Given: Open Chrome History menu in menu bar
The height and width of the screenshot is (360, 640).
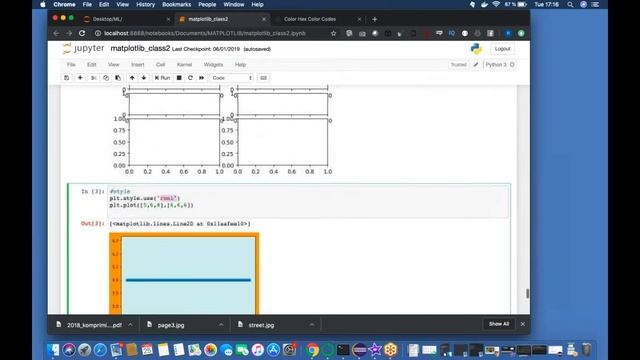Looking at the screenshot, I should [x=145, y=4].
